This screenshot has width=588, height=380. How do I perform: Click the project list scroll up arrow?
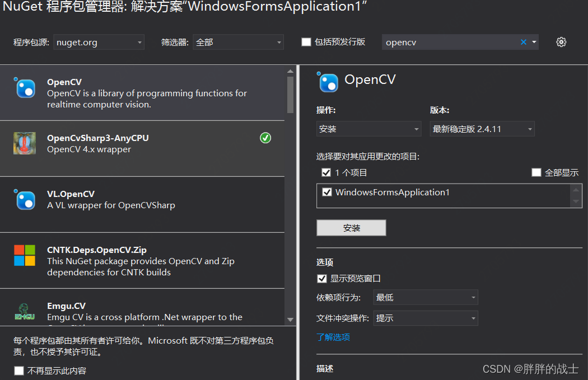pyautogui.click(x=576, y=190)
